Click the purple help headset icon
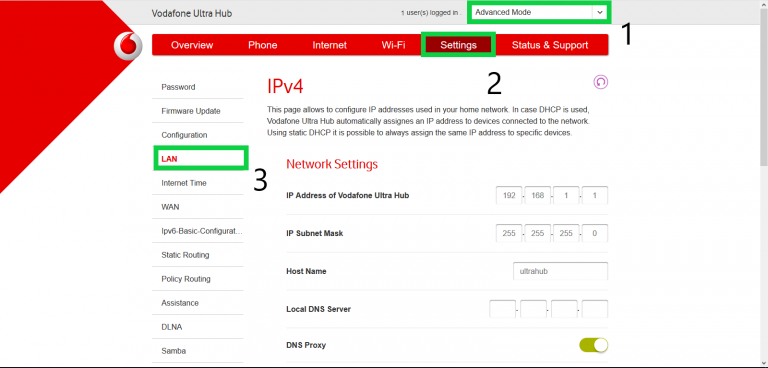Image resolution: width=768 pixels, height=368 pixels. 600,82
